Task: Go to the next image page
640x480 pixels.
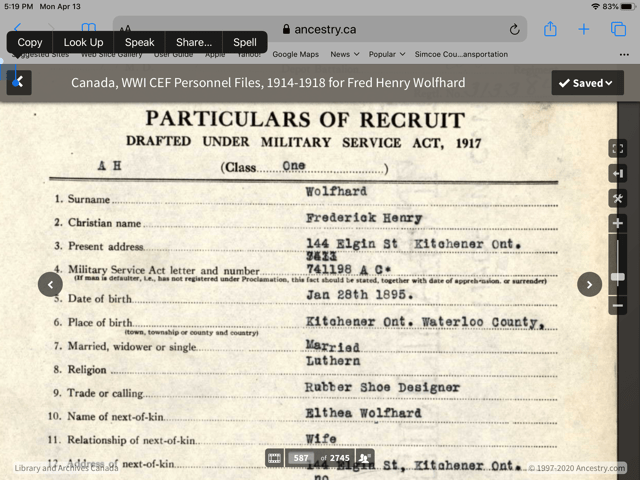Action: coord(589,285)
